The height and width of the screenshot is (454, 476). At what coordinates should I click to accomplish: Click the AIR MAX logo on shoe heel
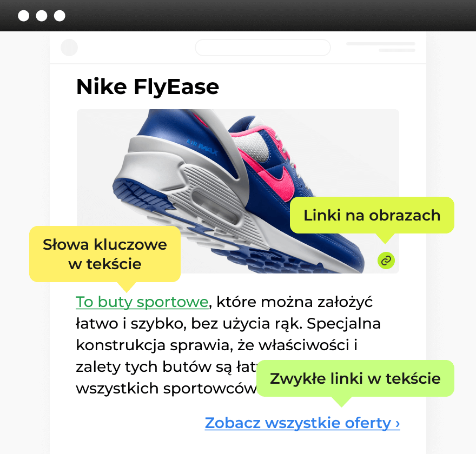point(202,146)
